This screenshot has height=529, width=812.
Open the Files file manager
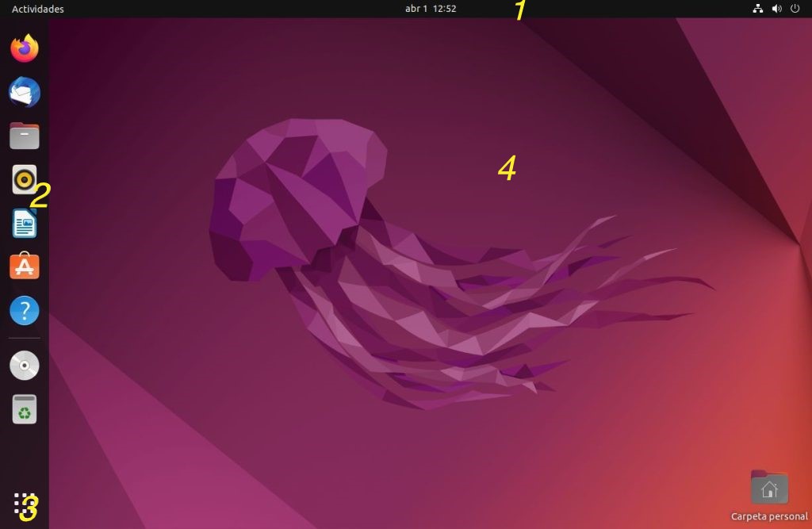pyautogui.click(x=24, y=135)
